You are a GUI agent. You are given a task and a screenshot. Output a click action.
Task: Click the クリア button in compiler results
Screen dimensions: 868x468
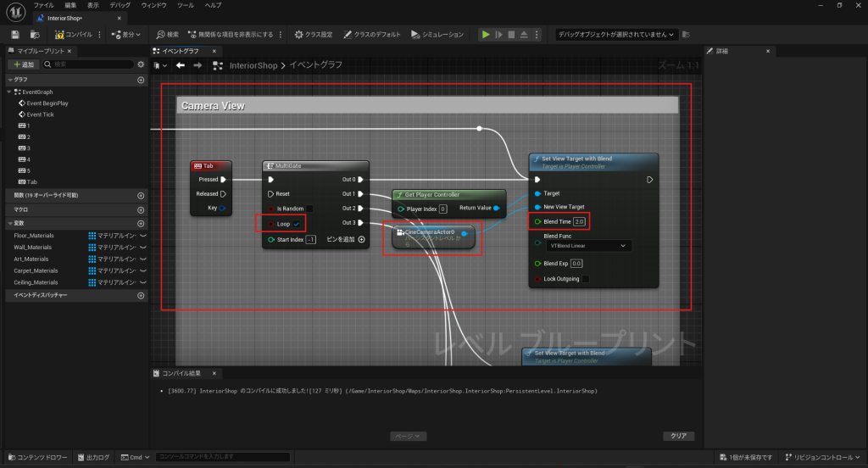(x=677, y=436)
